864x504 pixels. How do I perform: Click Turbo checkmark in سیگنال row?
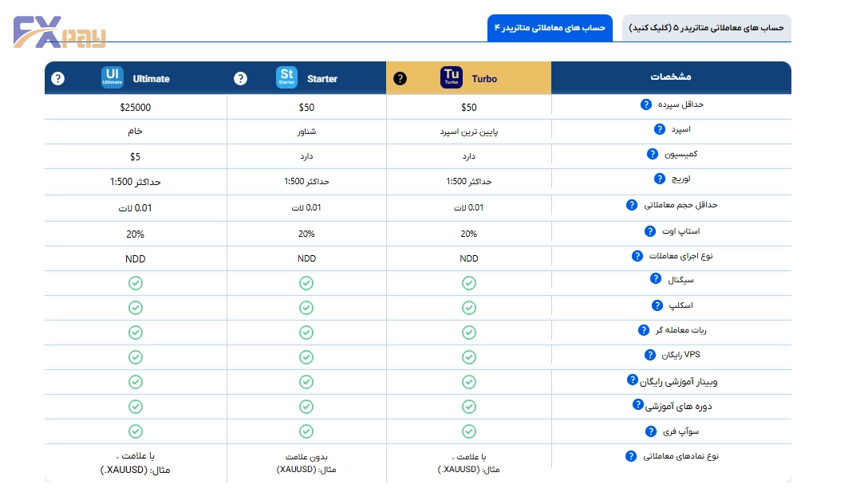coord(469,283)
